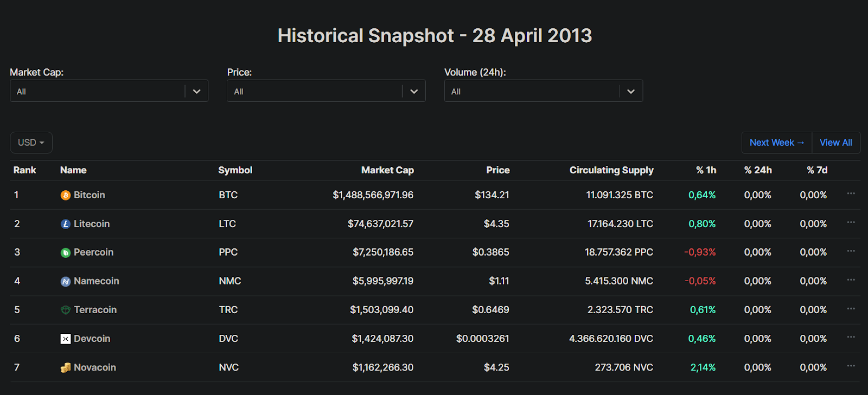Click Litecoin 1h change 0,80%

point(702,224)
